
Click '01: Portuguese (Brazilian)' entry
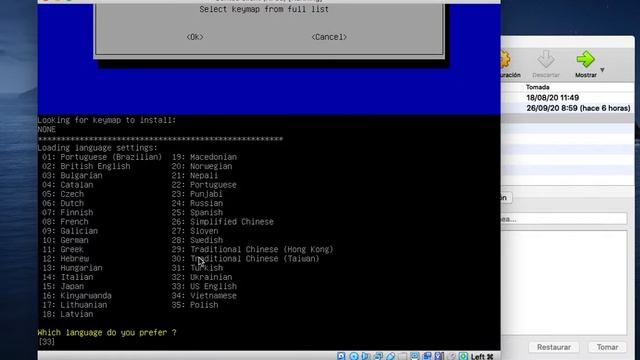coord(102,157)
